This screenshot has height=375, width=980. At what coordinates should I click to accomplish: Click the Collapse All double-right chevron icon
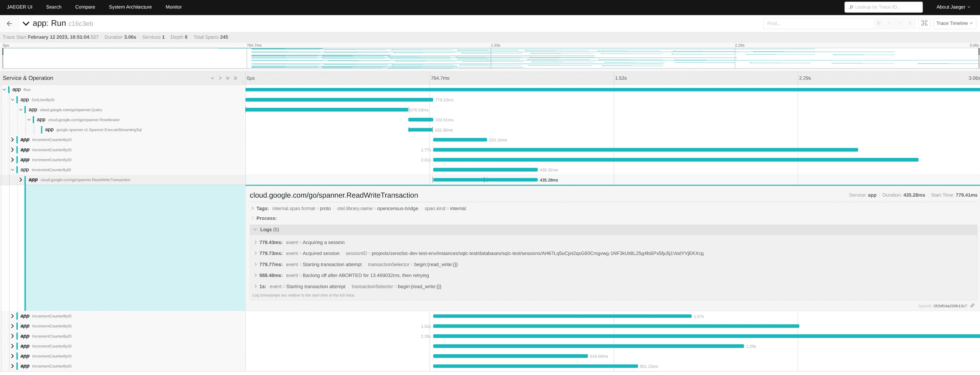[x=235, y=78]
